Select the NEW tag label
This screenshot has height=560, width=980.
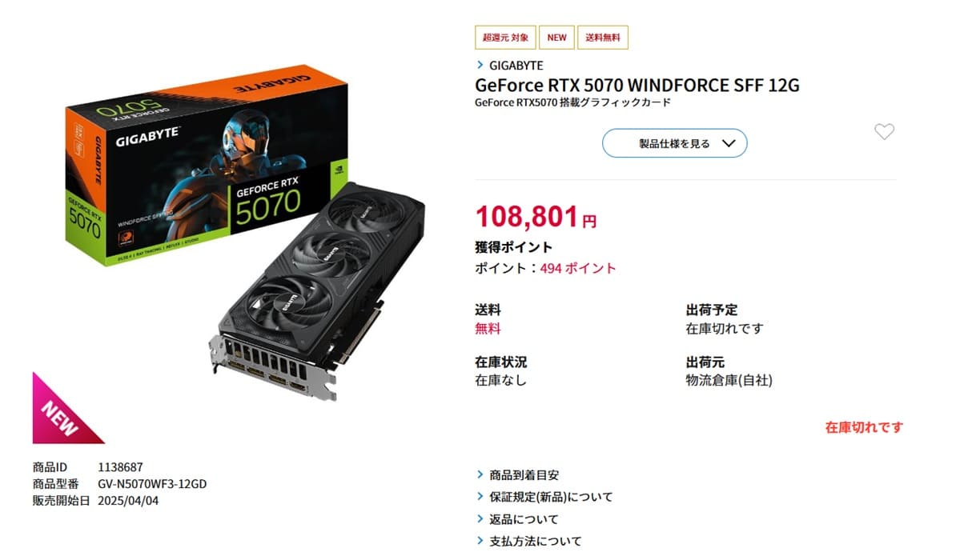(x=556, y=38)
